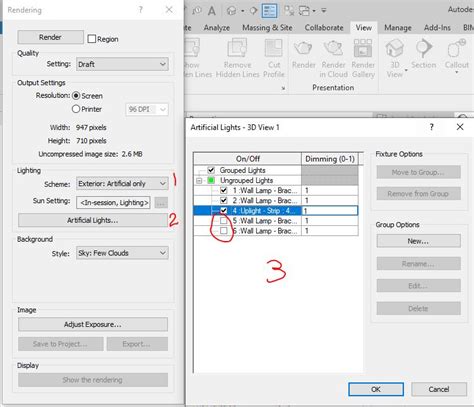Toggle the highlighted Thin Lines icon
This screenshot has width=474, height=407.
click(269, 10)
